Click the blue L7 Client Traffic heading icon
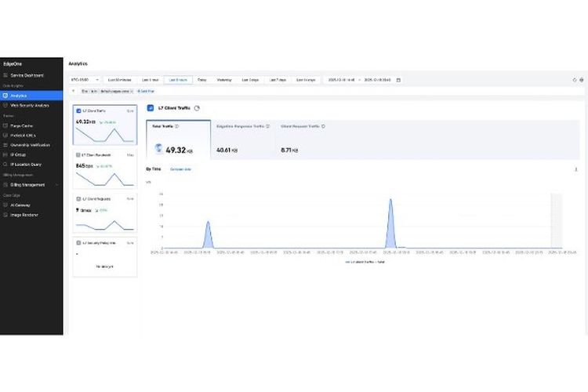The image size is (588, 392). pos(151,108)
